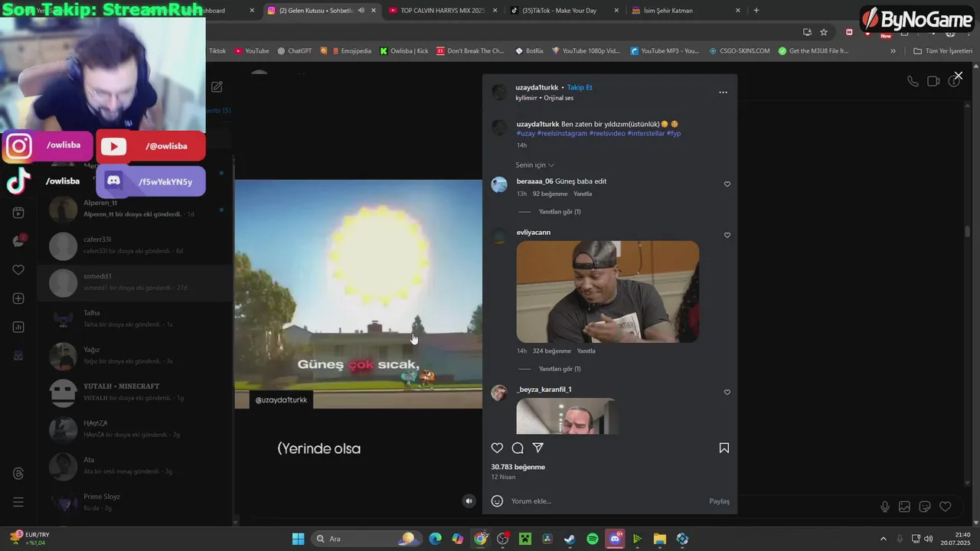980x551 pixels.
Task: Like evliyacann's comment
Action: pos(727,235)
